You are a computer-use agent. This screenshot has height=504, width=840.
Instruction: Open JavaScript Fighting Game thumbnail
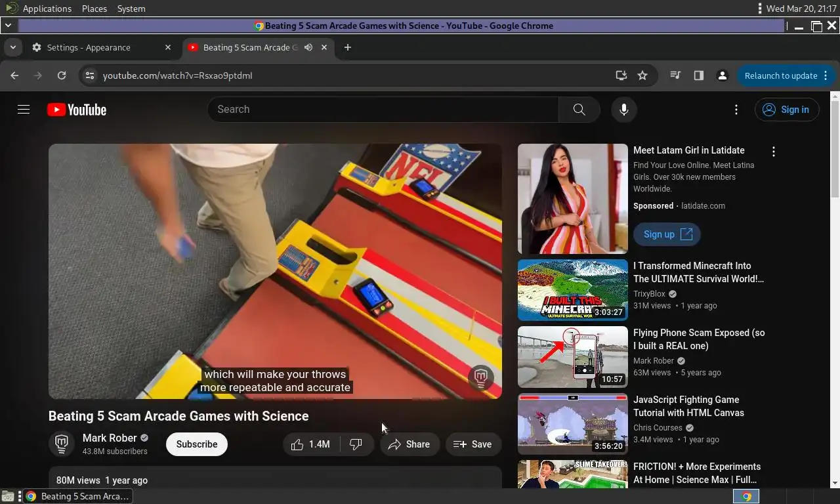[x=572, y=424]
